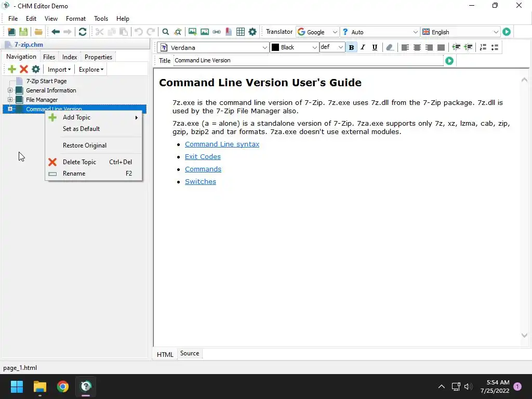Start translation with the green play button
532x399 pixels.
pos(507,32)
